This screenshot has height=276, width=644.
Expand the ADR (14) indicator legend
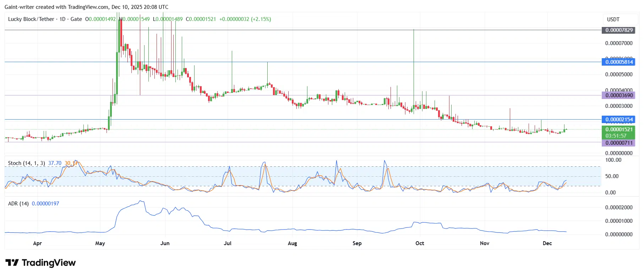pyautogui.click(x=18, y=204)
